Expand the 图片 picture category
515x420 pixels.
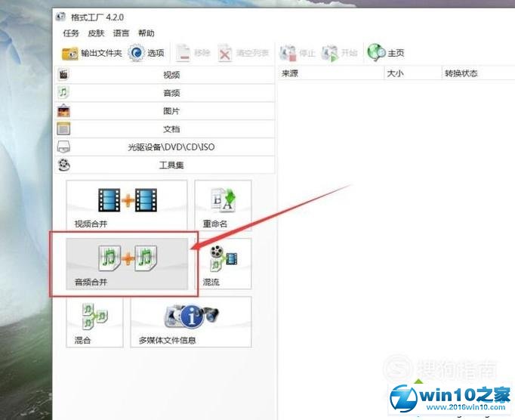(x=171, y=111)
